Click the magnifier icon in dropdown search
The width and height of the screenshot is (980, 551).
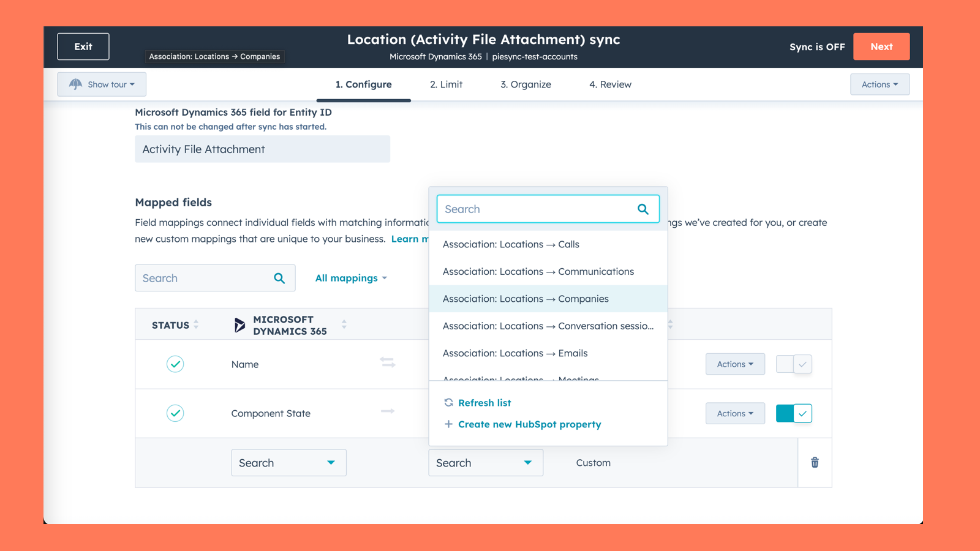tap(643, 209)
